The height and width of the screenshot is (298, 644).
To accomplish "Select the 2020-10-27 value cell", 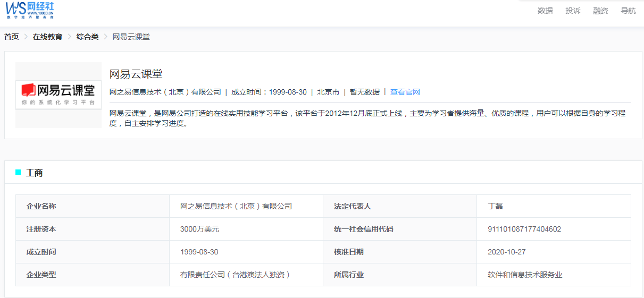I will pos(554,252).
